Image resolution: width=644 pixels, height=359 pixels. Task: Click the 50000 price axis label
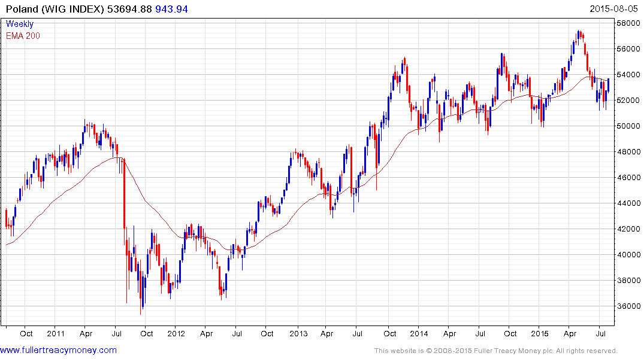[x=628, y=126]
